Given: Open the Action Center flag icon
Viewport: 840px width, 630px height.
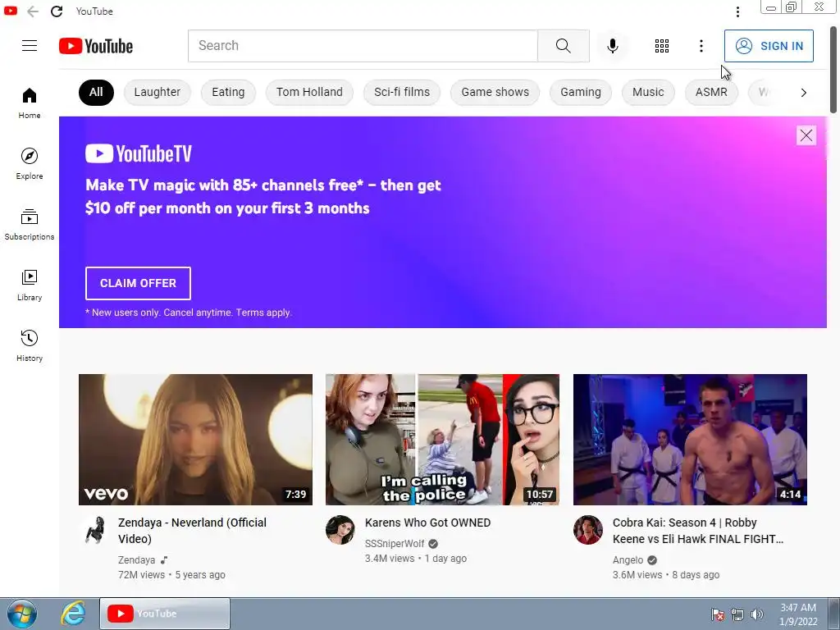Looking at the screenshot, I should click(717, 614).
